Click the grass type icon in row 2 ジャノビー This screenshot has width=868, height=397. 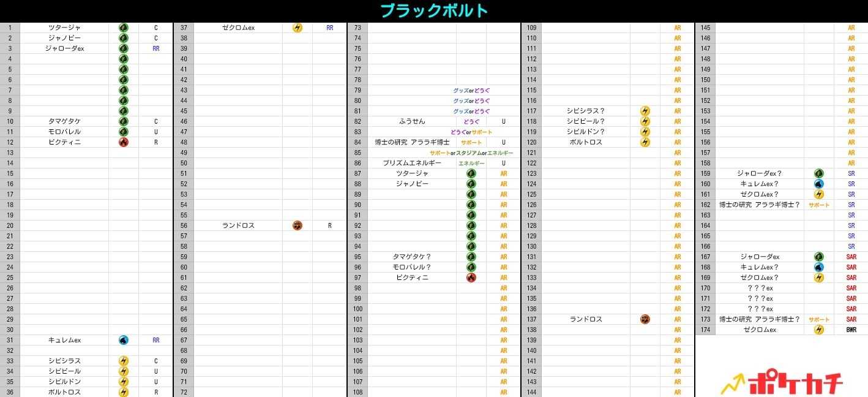pyautogui.click(x=124, y=38)
